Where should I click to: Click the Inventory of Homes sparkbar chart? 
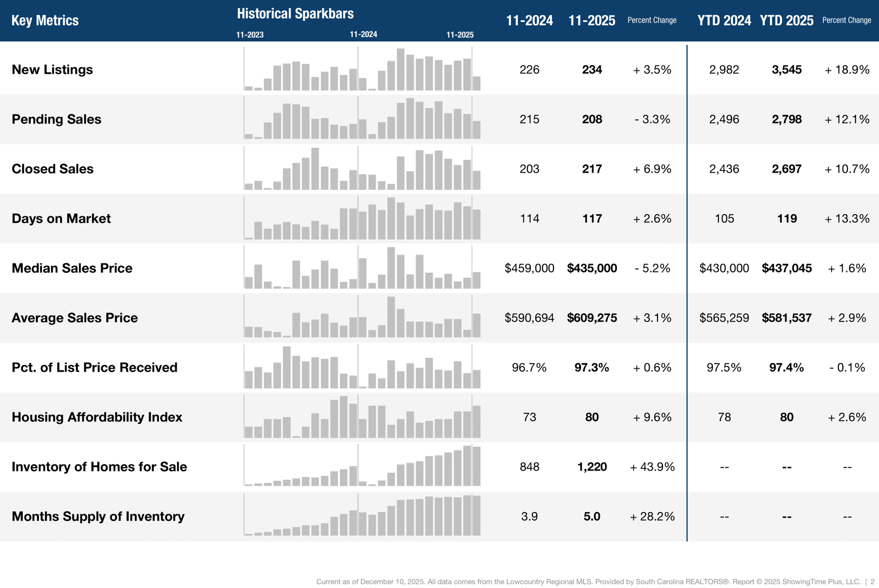(x=362, y=467)
